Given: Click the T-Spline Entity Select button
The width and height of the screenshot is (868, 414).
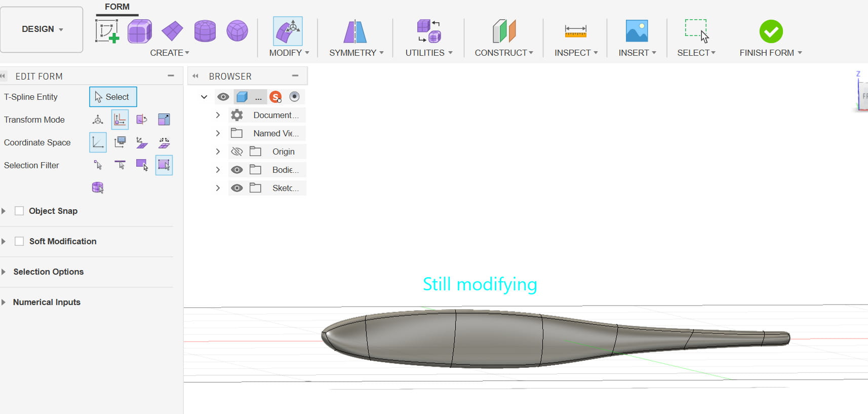Looking at the screenshot, I should click(x=113, y=97).
